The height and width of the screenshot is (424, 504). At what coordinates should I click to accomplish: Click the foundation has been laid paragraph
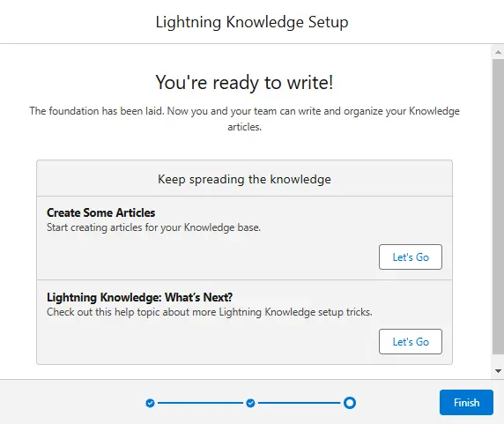(244, 119)
